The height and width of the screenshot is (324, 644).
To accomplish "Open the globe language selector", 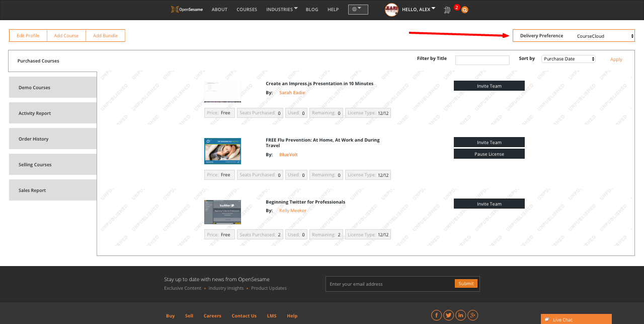I will click(358, 10).
